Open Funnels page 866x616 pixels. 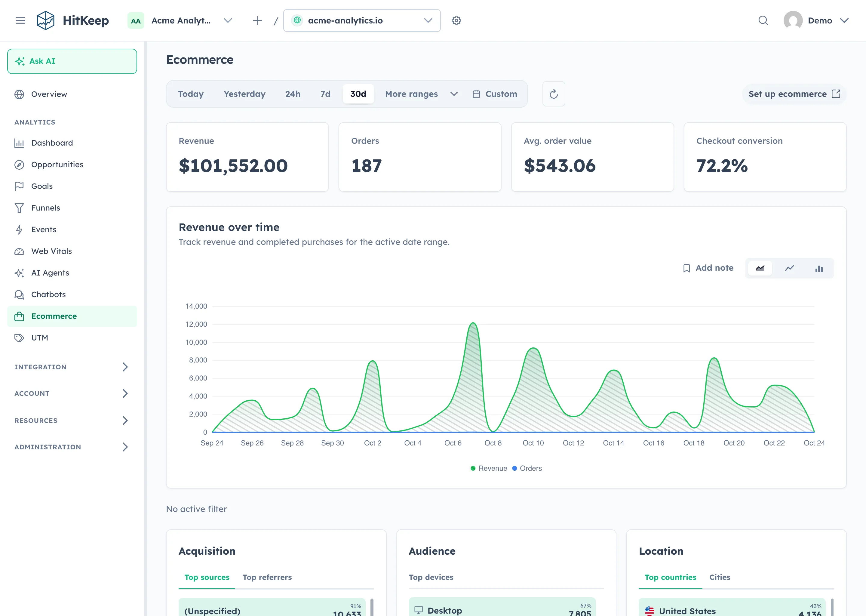[x=72, y=208]
